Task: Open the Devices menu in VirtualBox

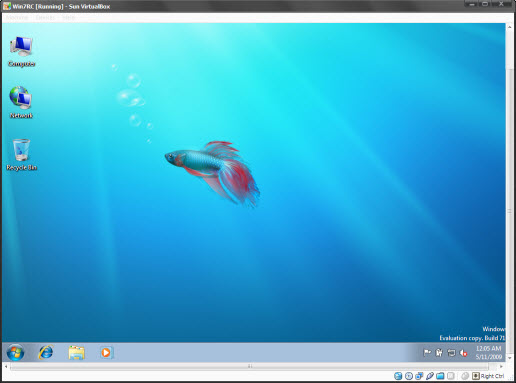Action: pyautogui.click(x=45, y=18)
